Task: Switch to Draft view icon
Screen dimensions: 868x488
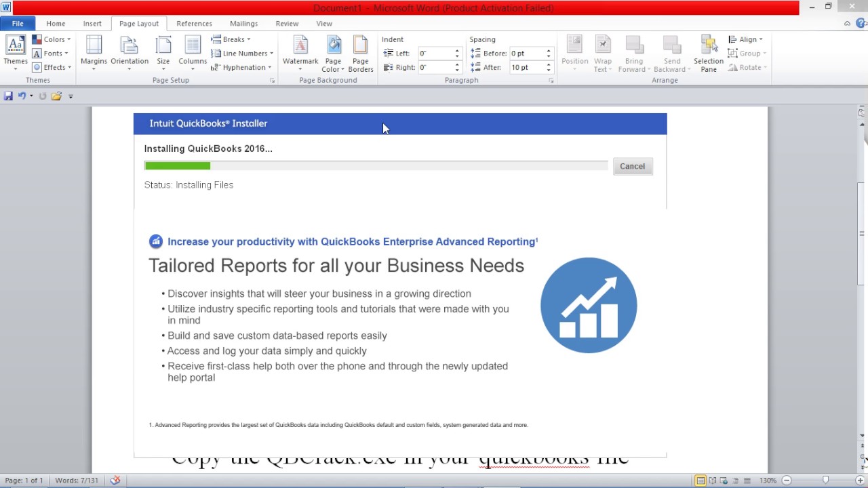Action: [x=747, y=481]
